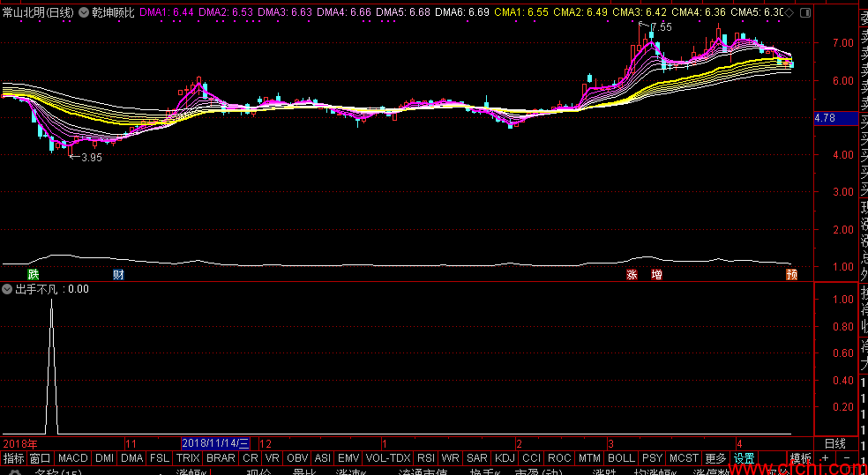The width and height of the screenshot is (868, 475).
Task: Click the DMA1: 6.44 value label
Action: point(166,12)
